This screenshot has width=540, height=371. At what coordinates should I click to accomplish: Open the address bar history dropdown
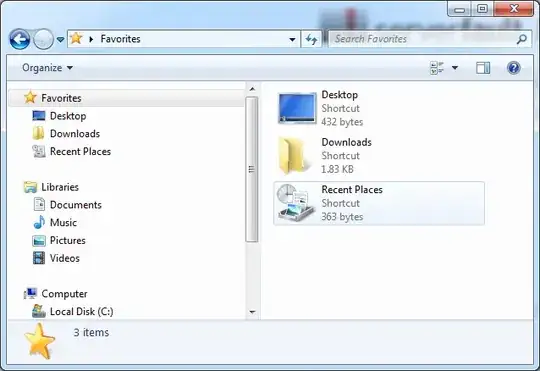coord(292,40)
